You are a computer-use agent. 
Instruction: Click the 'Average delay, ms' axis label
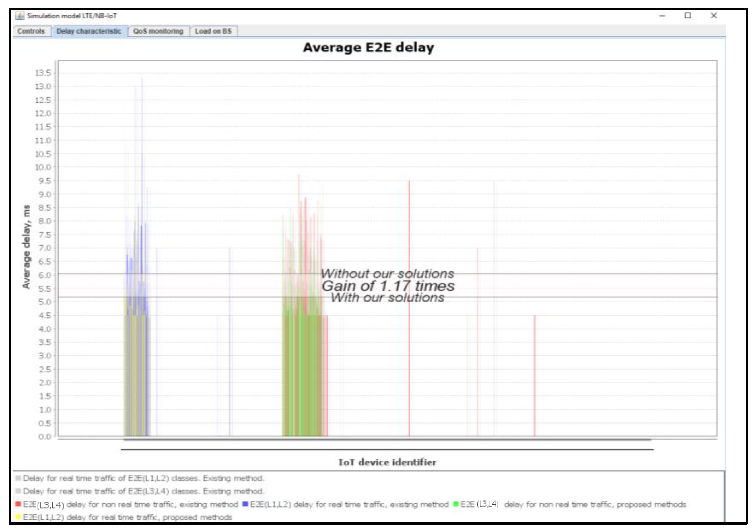coord(26,247)
